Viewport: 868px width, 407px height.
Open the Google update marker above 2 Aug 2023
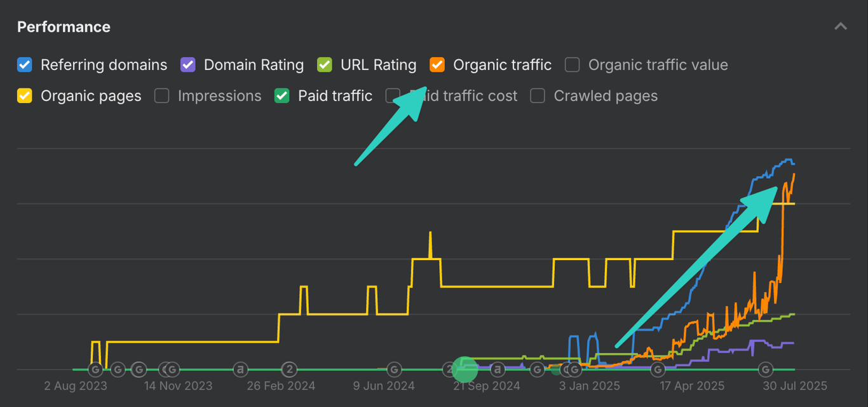[x=95, y=369]
